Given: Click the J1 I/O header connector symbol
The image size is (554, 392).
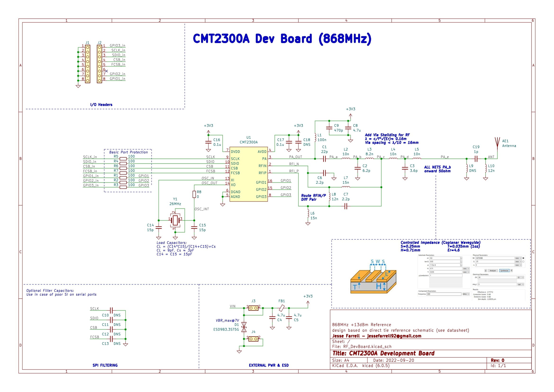Looking at the screenshot, I should pyautogui.click(x=87, y=64).
